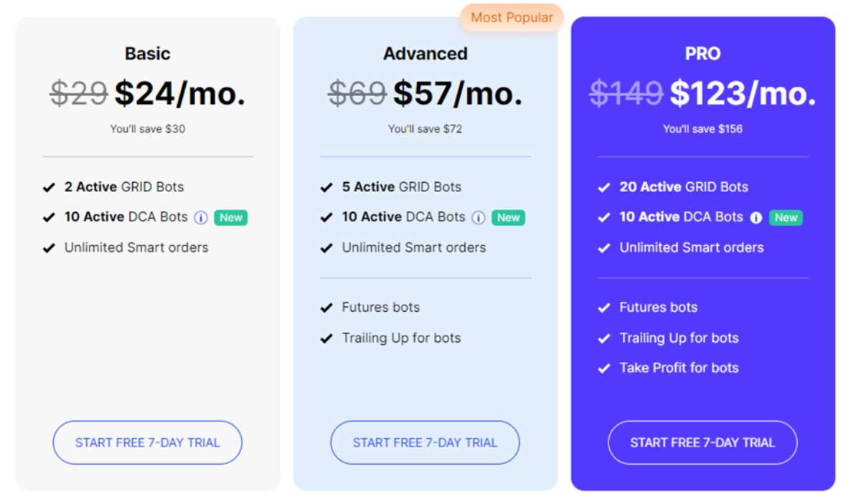The image size is (861, 504).
Task: Click Unlimited Smart orders in Basic plan
Action: (x=136, y=247)
